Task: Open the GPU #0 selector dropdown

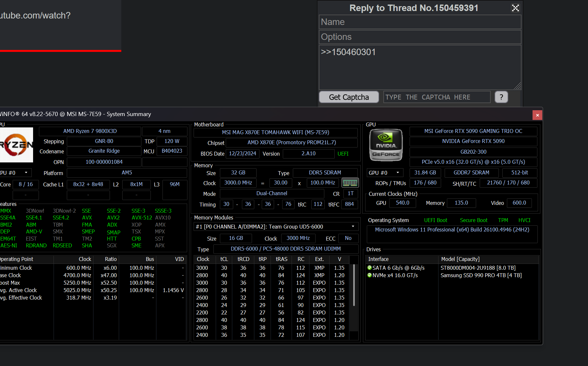Action: click(x=385, y=173)
